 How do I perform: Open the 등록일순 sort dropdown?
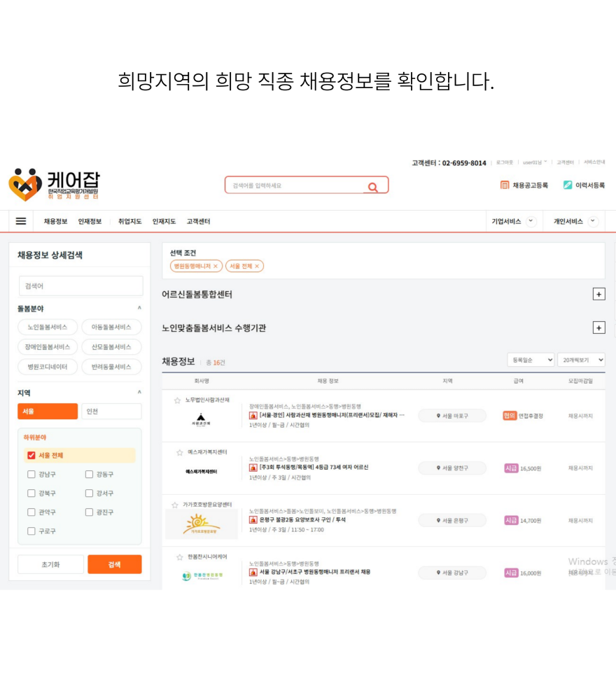coord(531,360)
